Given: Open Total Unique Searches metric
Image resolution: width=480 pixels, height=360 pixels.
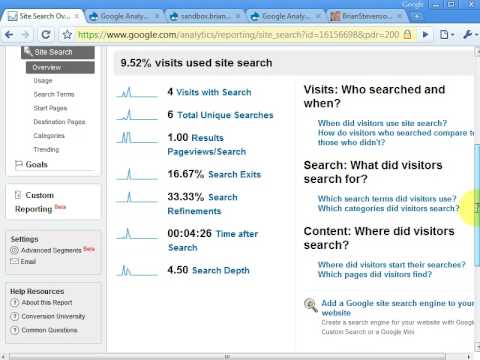Looking at the screenshot, I should tap(225, 115).
